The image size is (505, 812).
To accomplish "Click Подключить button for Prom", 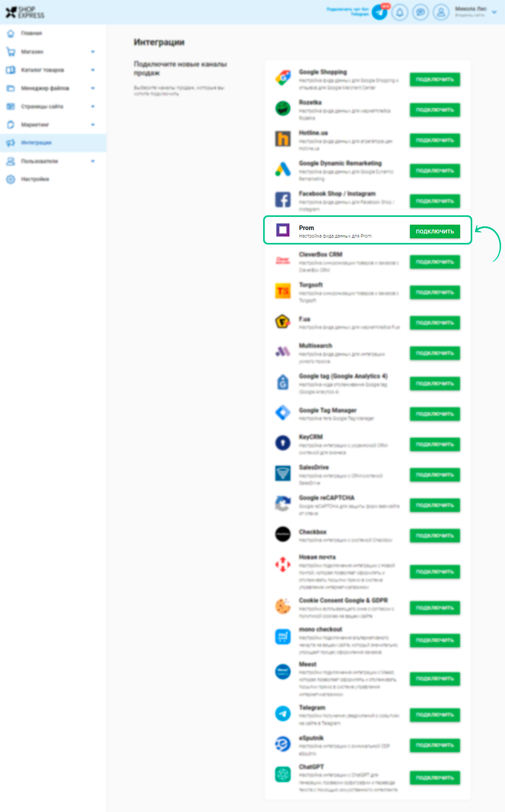I will pyautogui.click(x=435, y=231).
